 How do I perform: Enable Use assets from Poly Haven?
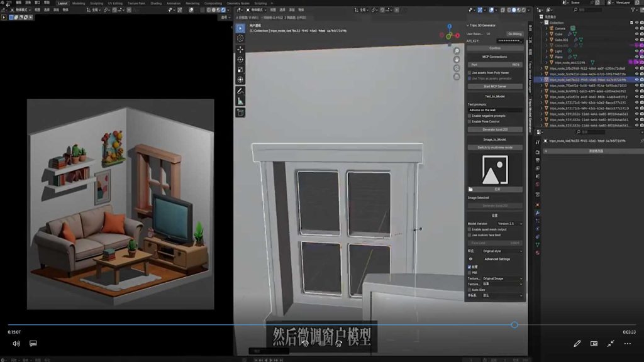[469, 73]
